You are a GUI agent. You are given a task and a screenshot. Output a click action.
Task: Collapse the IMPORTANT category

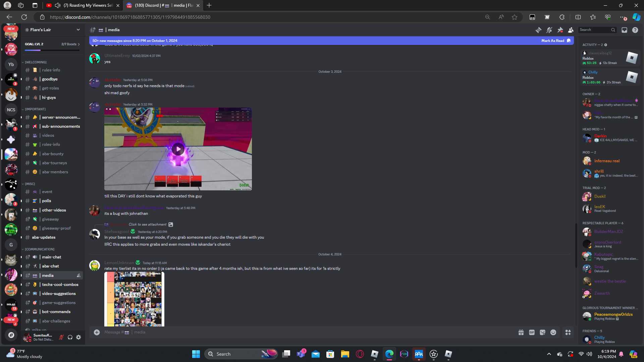pos(35,109)
